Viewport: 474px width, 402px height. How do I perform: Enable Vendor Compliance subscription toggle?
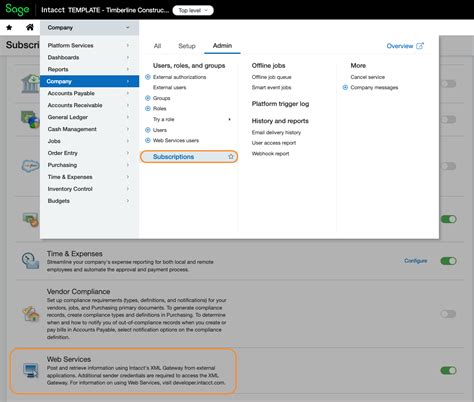click(448, 314)
